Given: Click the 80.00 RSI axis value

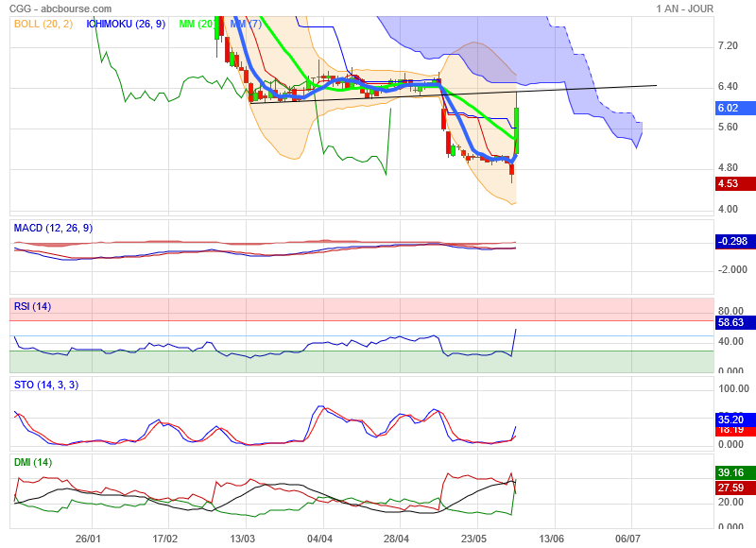Looking at the screenshot, I should (730, 311).
